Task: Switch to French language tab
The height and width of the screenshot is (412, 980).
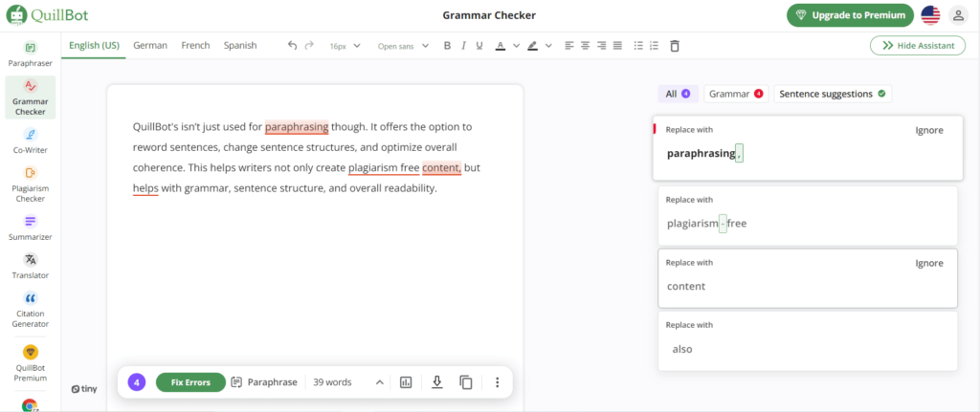Action: pos(195,46)
